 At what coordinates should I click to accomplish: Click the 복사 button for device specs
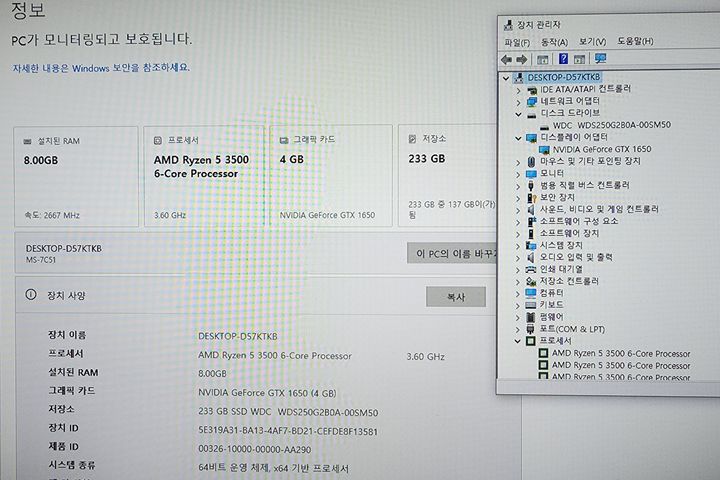coord(456,297)
